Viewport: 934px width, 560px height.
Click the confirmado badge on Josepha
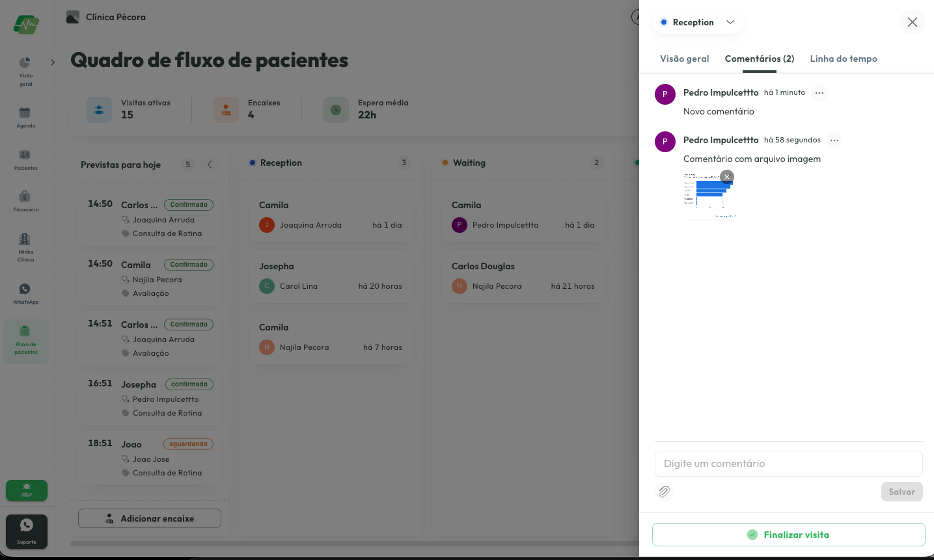pos(189,384)
